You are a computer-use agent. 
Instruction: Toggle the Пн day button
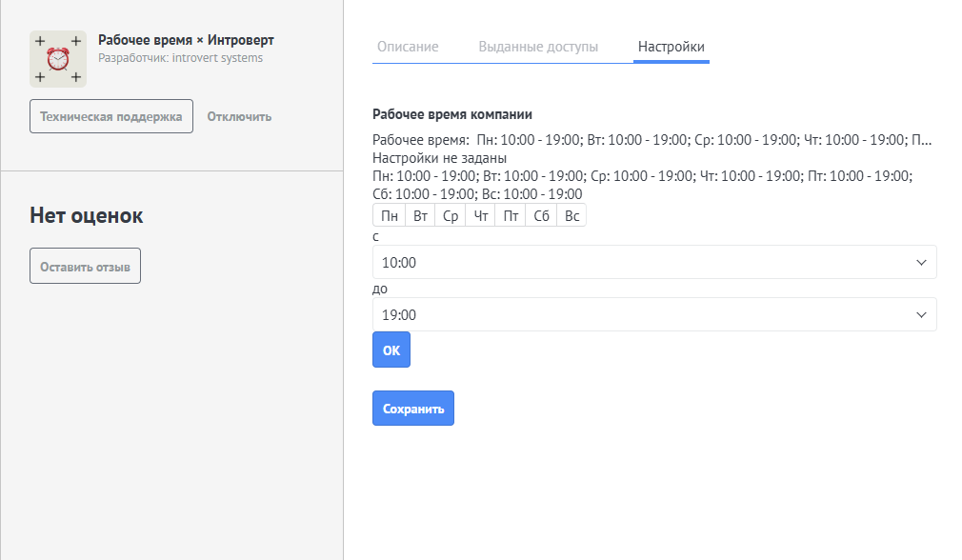click(389, 216)
